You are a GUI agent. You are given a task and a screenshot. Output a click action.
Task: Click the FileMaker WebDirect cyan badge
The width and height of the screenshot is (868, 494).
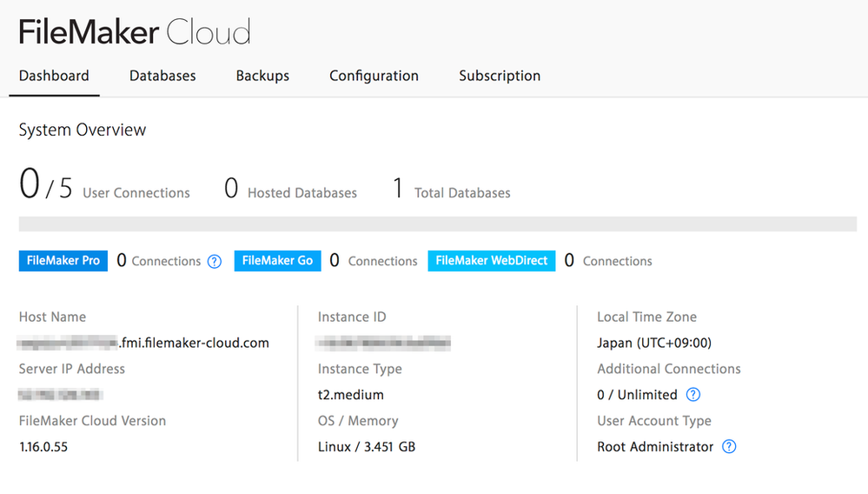tap(492, 261)
